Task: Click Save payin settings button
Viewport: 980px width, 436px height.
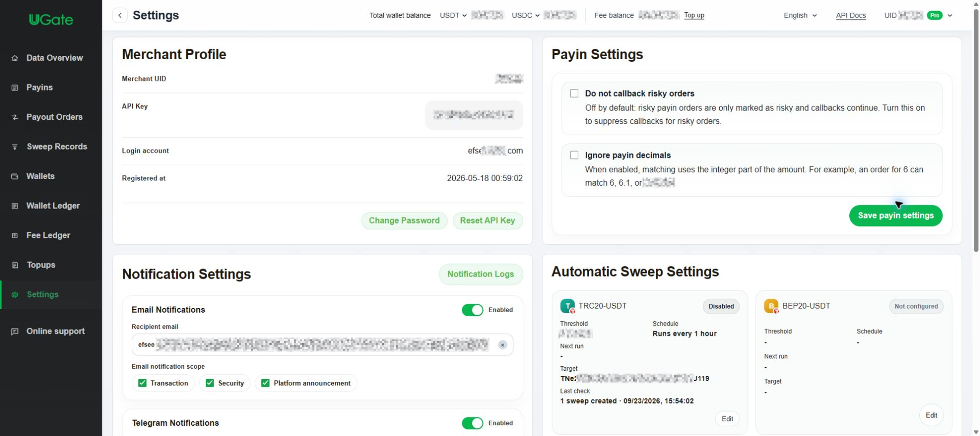Action: [x=896, y=216]
